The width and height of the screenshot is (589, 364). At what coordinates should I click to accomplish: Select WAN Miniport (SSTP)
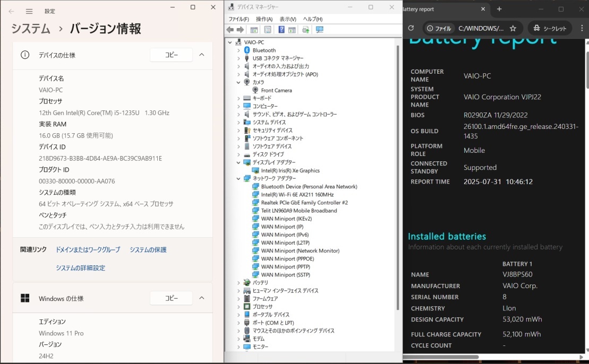point(286,275)
